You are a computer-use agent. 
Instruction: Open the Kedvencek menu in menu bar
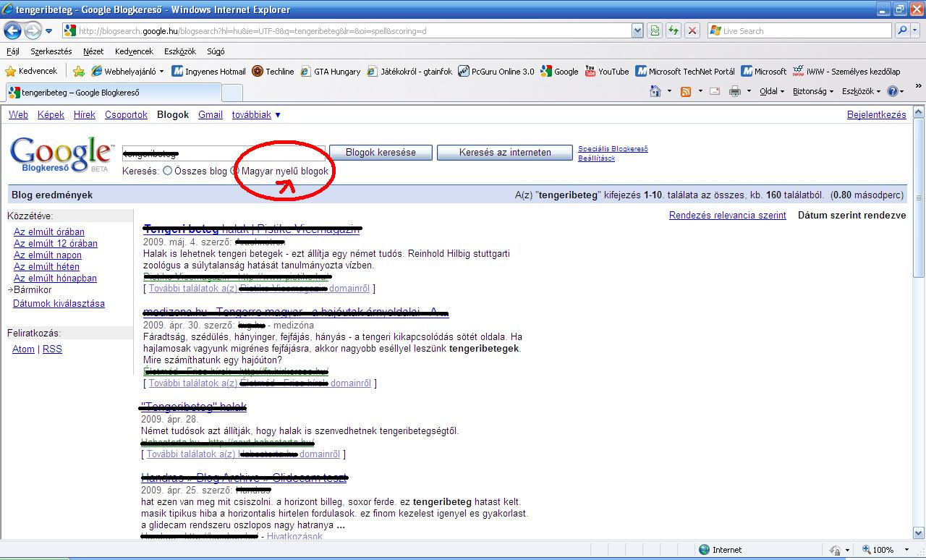(x=134, y=51)
